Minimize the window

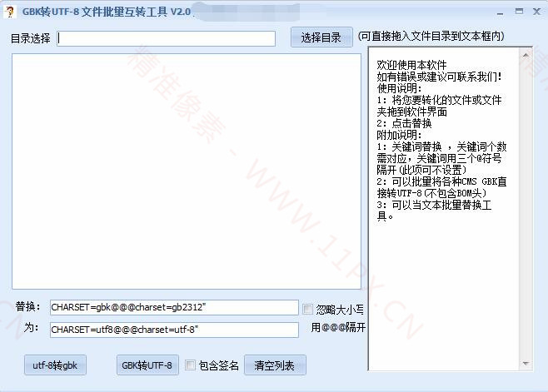tap(501, 12)
